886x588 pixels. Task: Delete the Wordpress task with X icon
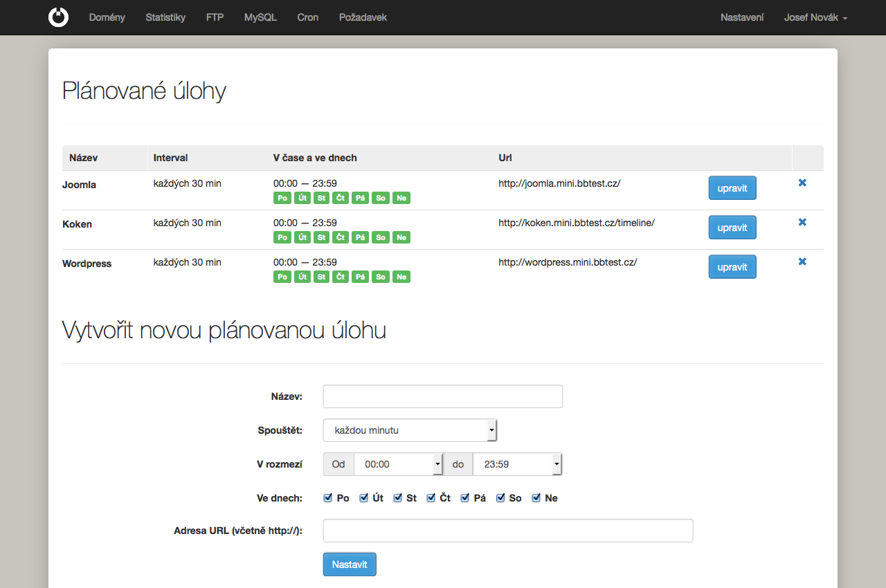coord(802,261)
